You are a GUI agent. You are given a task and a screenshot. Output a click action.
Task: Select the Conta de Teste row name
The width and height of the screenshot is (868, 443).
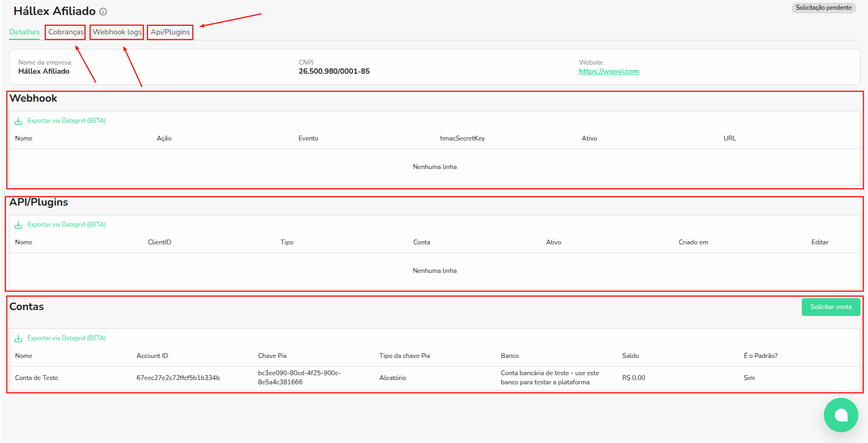37,378
